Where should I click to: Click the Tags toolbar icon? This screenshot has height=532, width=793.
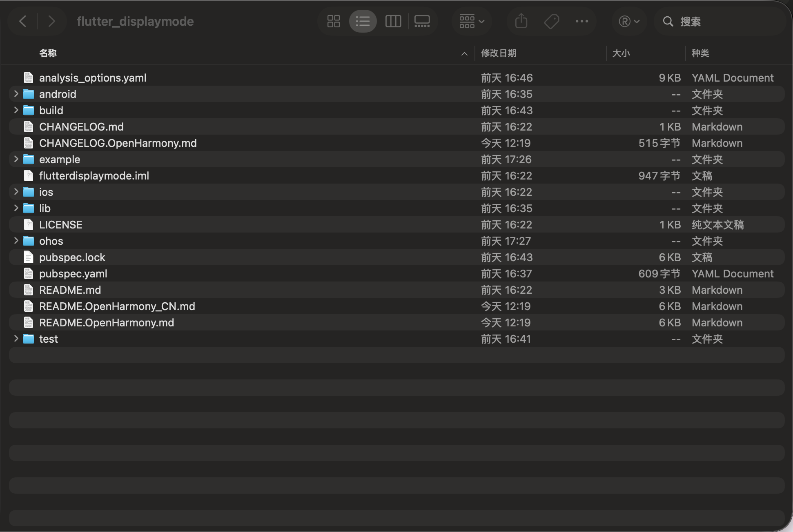(551, 21)
